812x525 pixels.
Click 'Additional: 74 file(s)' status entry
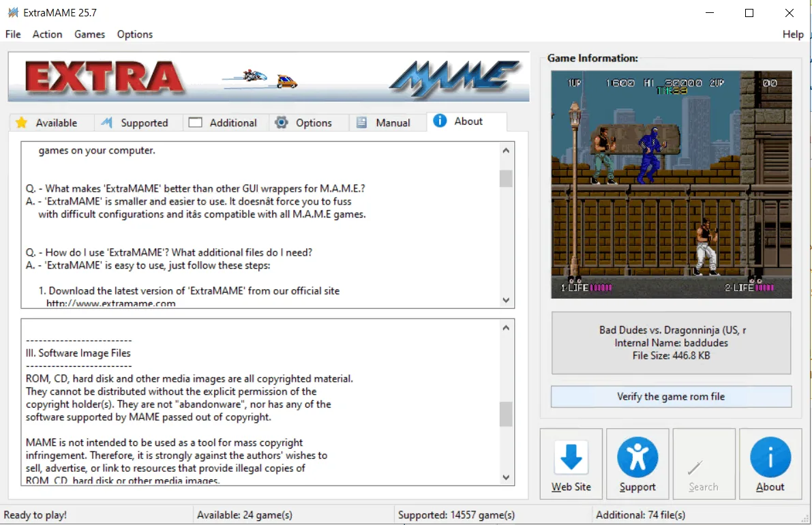pyautogui.click(x=641, y=515)
